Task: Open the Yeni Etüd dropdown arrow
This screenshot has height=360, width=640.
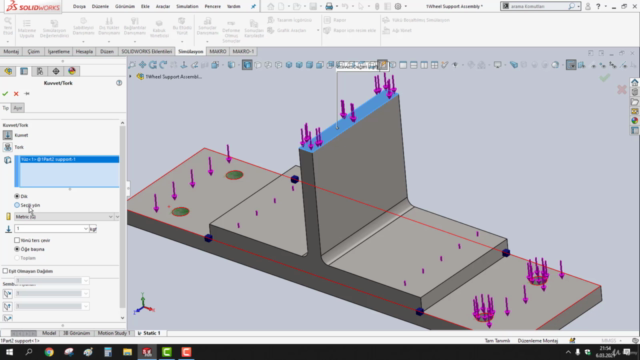Action: [x=8, y=42]
